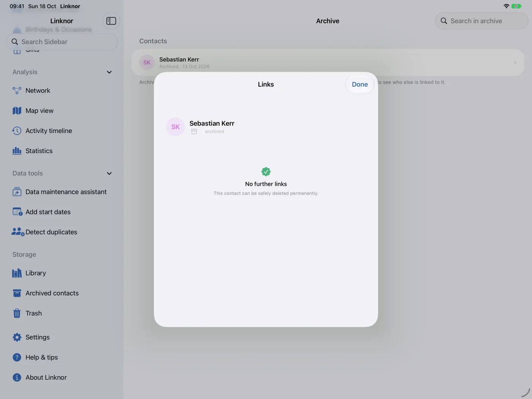The width and height of the screenshot is (532, 399).
Task: Open Data maintenance assistant entry
Action: [x=62, y=192]
